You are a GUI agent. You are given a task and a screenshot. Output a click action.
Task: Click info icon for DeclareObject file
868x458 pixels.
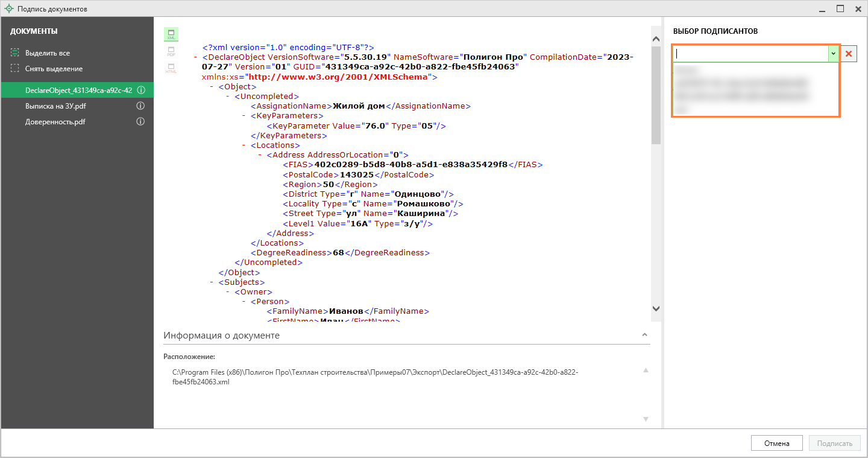click(x=140, y=91)
